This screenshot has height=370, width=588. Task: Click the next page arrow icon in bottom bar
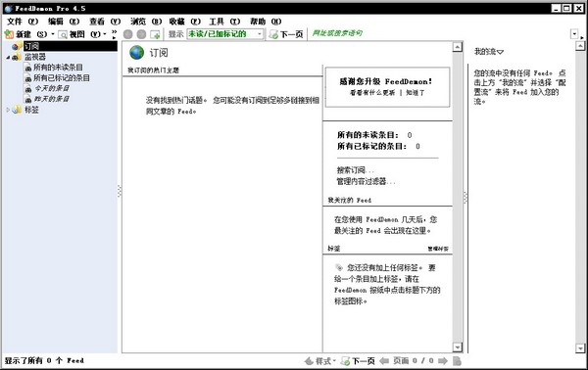443,361
